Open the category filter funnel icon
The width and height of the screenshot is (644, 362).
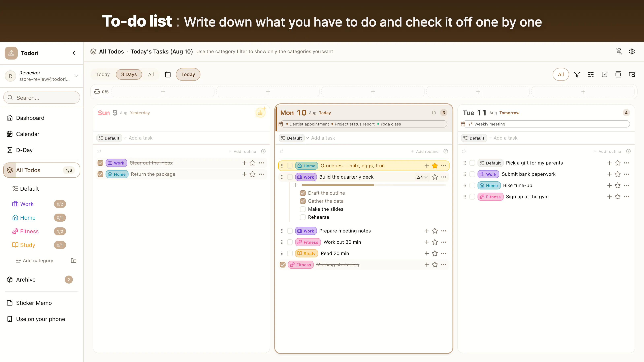(577, 74)
